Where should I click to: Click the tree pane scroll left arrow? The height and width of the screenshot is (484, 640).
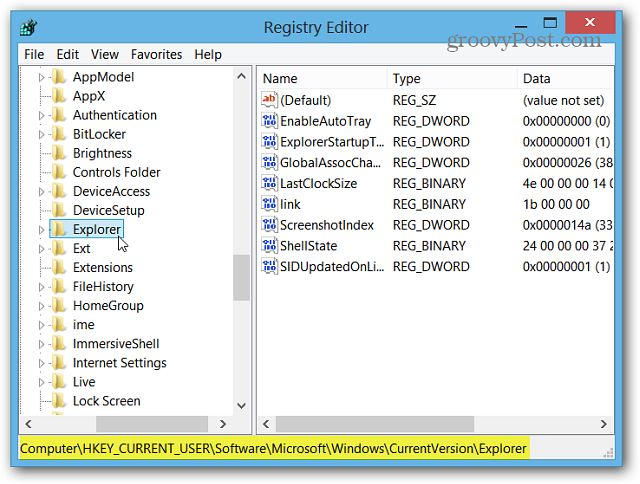click(29, 424)
